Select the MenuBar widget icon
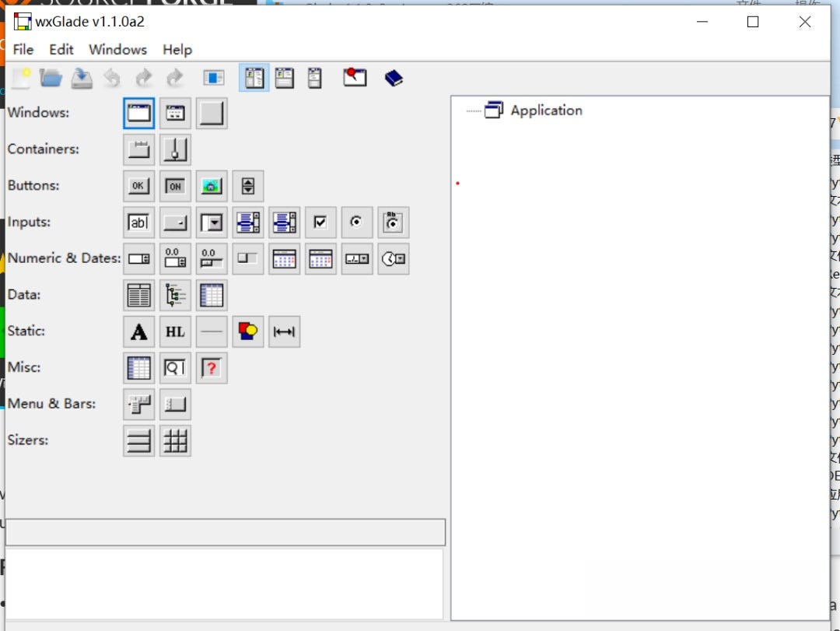Screen dimensions: 840x631 [x=138, y=405]
